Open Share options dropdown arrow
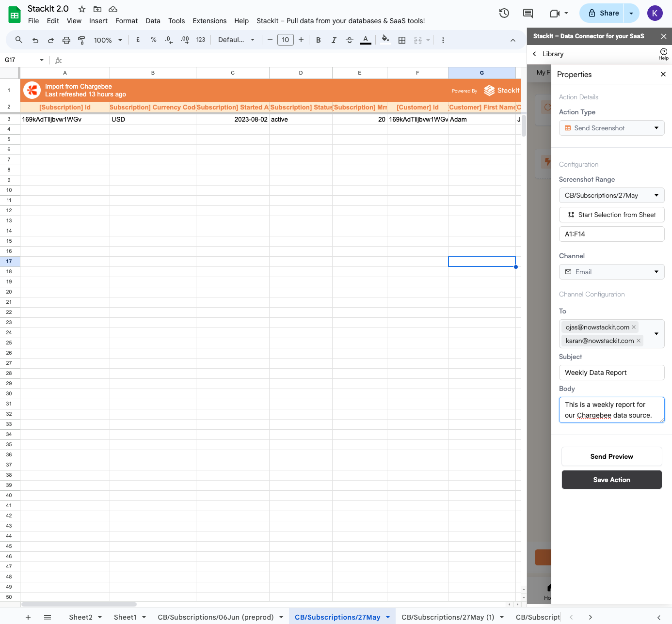 (631, 13)
